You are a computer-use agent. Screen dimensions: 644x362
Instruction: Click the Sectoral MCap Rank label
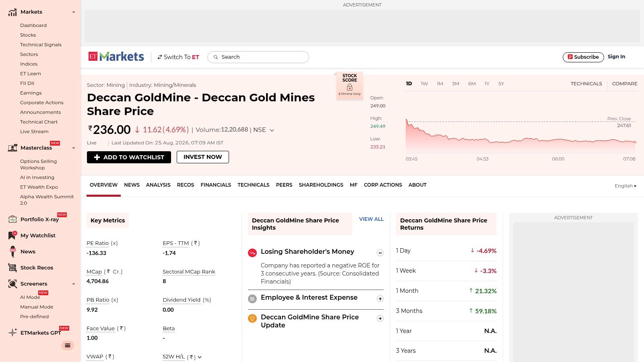tap(189, 272)
